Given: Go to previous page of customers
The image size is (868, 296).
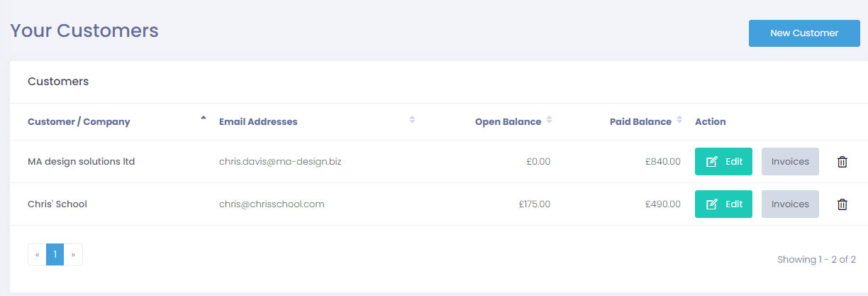Looking at the screenshot, I should coord(37,255).
